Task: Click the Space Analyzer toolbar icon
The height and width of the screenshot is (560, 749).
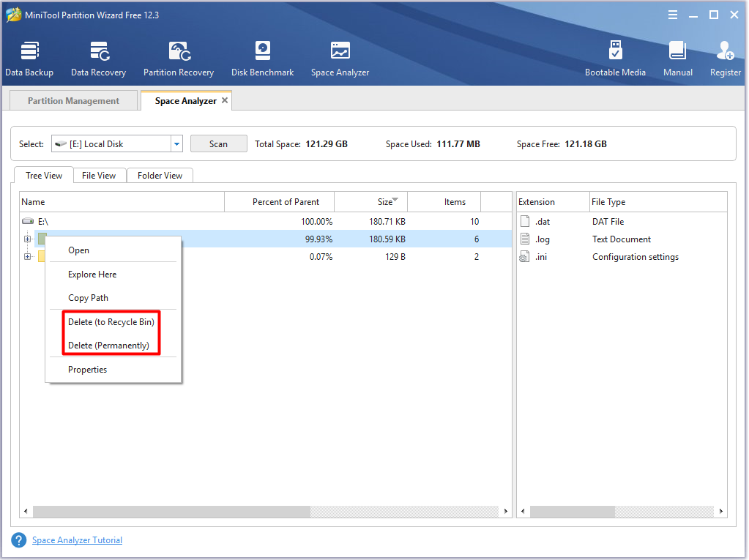Action: tap(340, 59)
